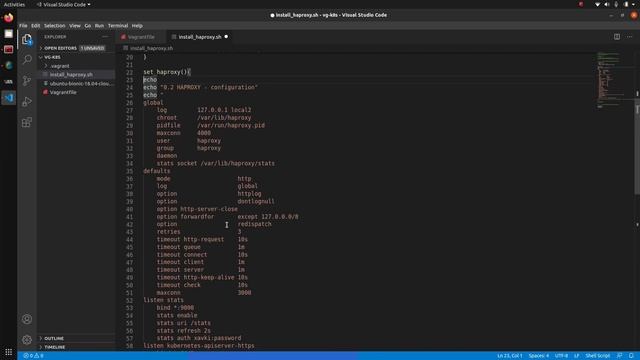Screen dimensions: 640x360
Task: Click the 1 Unsaved badge
Action: coord(92,48)
